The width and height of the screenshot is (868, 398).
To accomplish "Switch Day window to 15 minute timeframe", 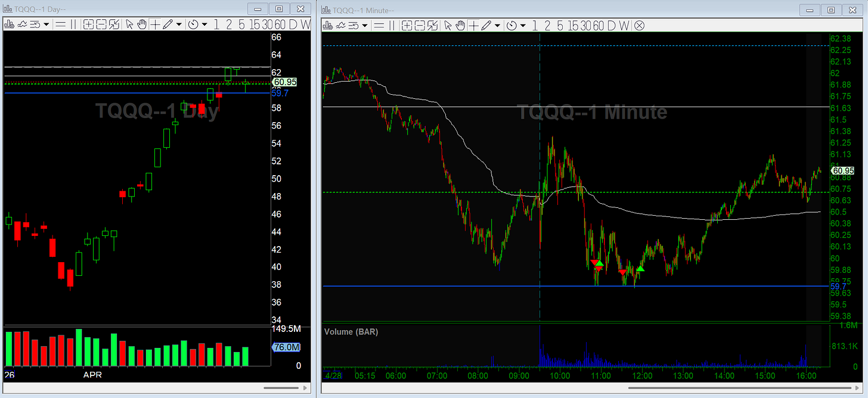I will click(x=255, y=24).
